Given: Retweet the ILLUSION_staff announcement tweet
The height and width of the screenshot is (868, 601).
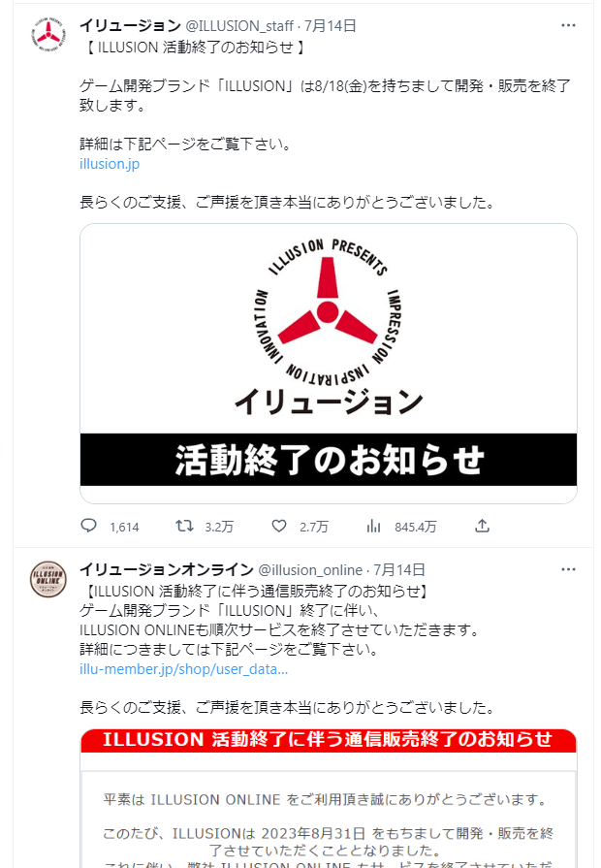Looking at the screenshot, I should (184, 526).
